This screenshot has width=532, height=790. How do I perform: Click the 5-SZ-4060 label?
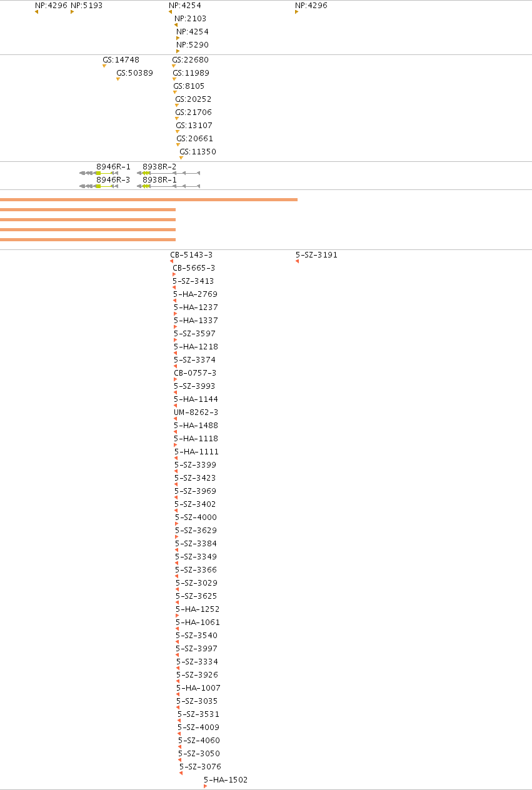[x=199, y=741]
